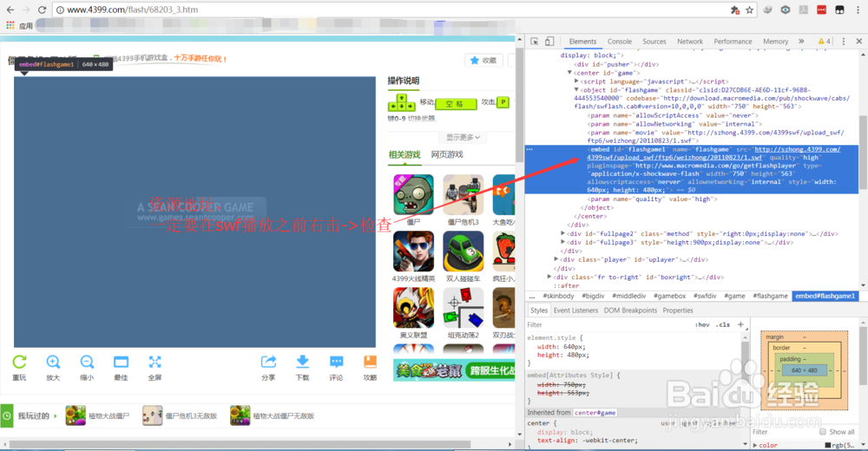Open the DevTools warnings counter
This screenshot has width=868, height=451.
coord(824,42)
